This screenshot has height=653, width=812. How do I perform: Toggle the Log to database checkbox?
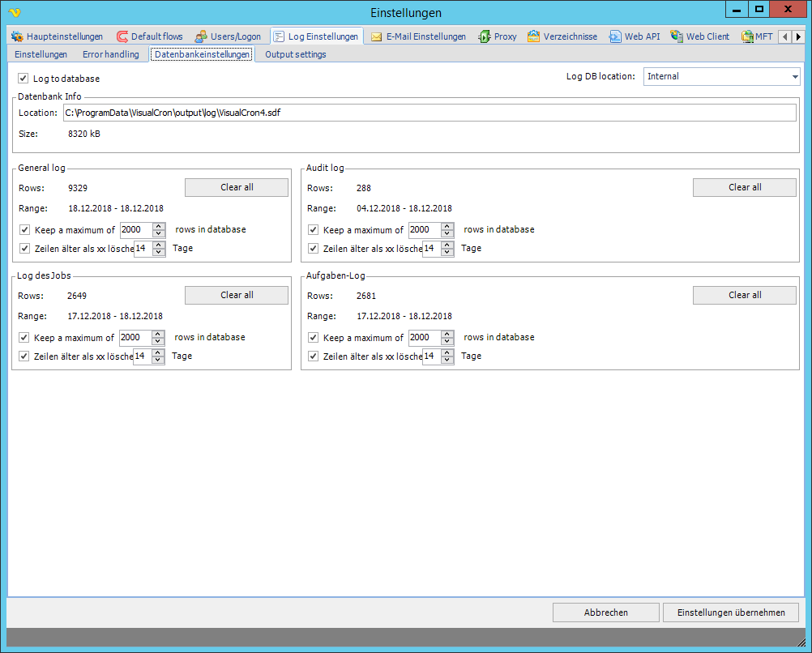(23, 79)
